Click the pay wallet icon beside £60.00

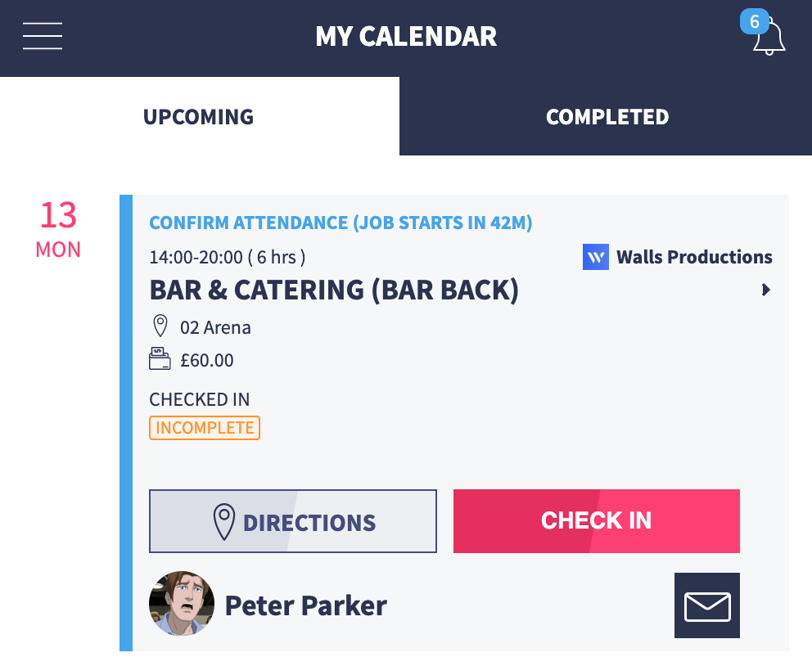pos(160,359)
